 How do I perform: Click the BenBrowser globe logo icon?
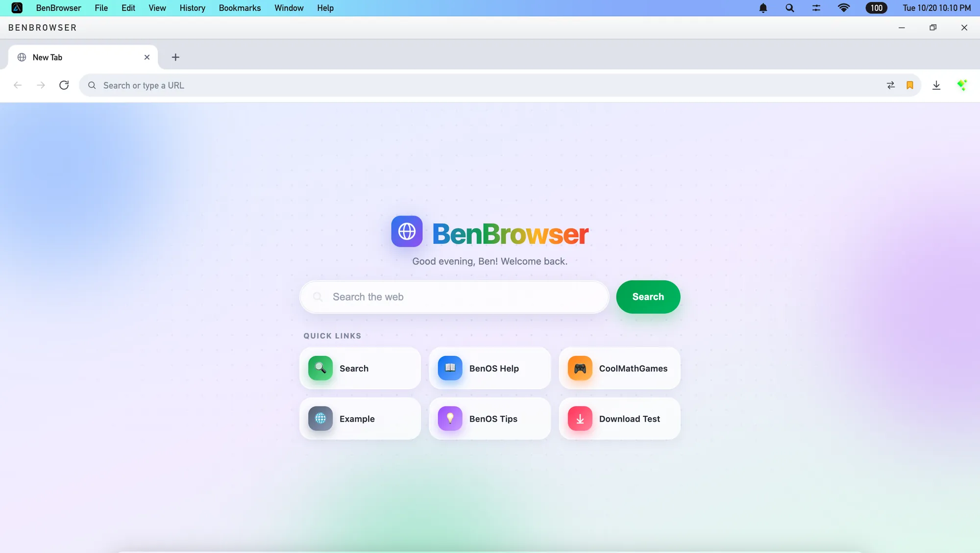coord(407,231)
